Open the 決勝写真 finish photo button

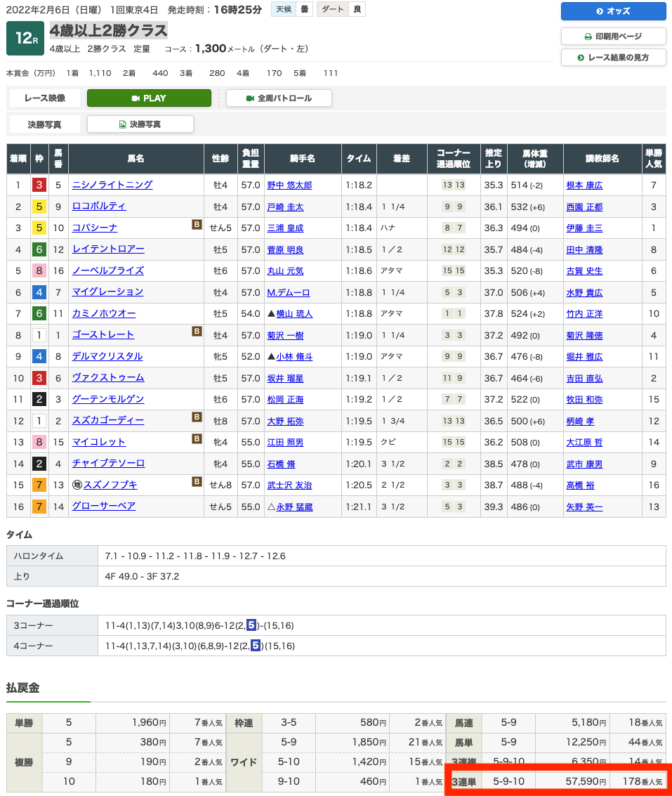140,124
